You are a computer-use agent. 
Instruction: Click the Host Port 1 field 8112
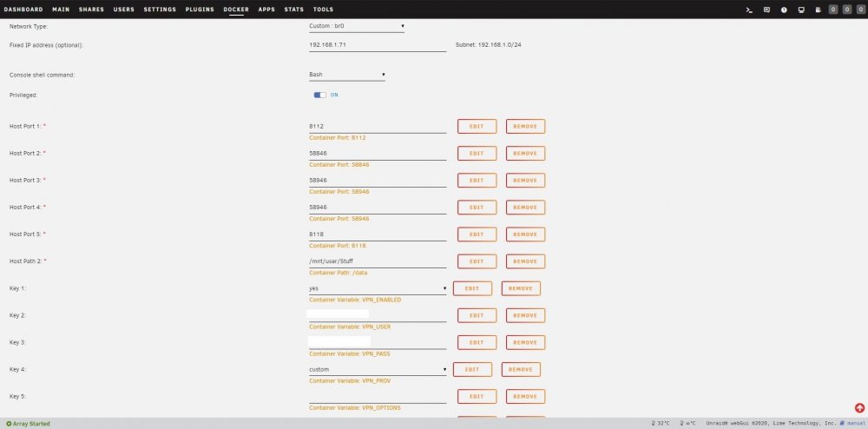point(378,127)
